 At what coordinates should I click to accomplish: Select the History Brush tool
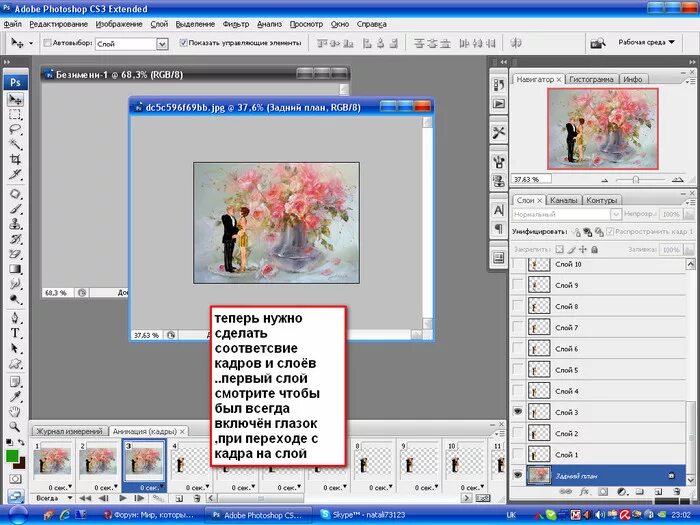coord(15,239)
